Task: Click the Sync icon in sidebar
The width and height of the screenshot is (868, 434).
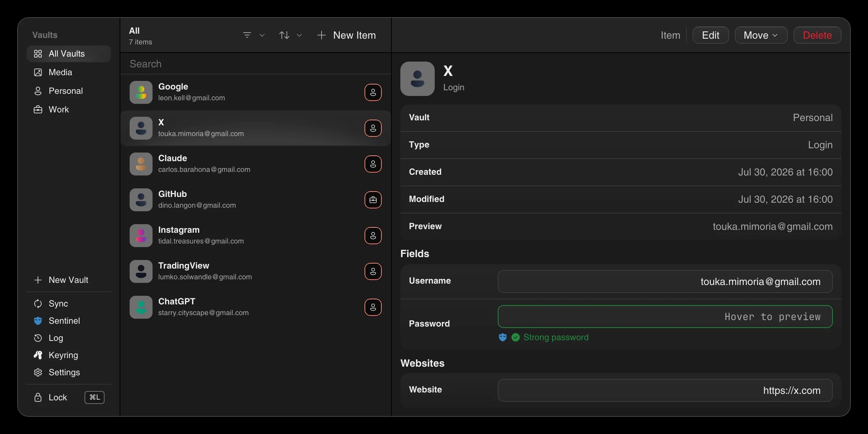Action: point(38,304)
